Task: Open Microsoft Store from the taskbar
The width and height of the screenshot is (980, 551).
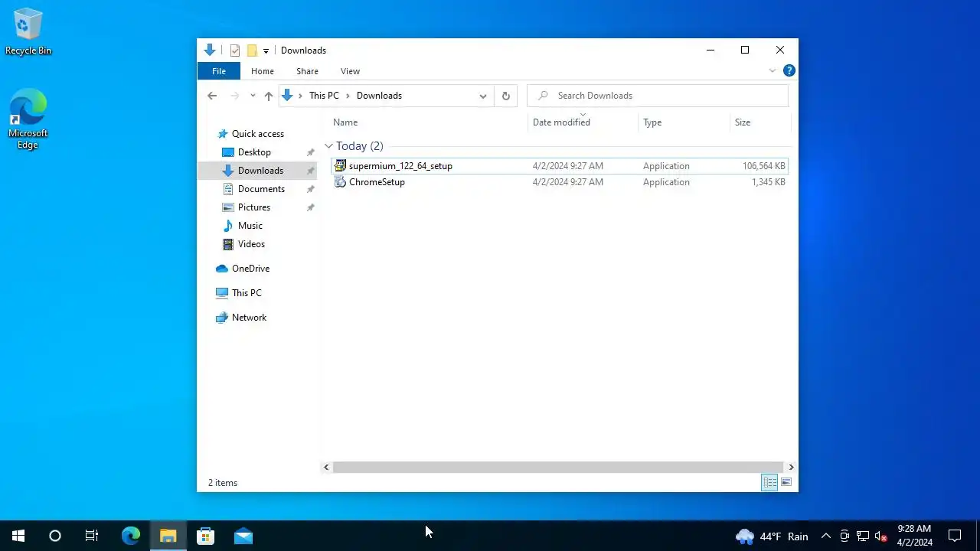Action: (206, 536)
